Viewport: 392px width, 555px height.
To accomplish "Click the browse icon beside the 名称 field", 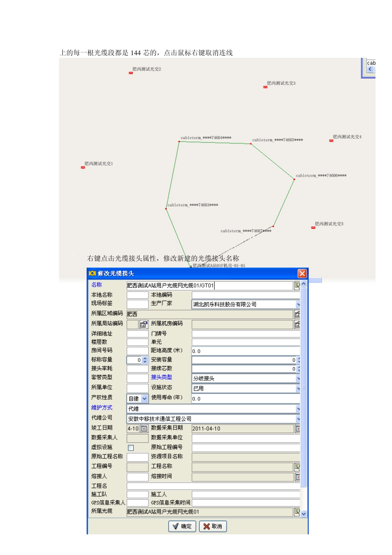I will point(297,285).
